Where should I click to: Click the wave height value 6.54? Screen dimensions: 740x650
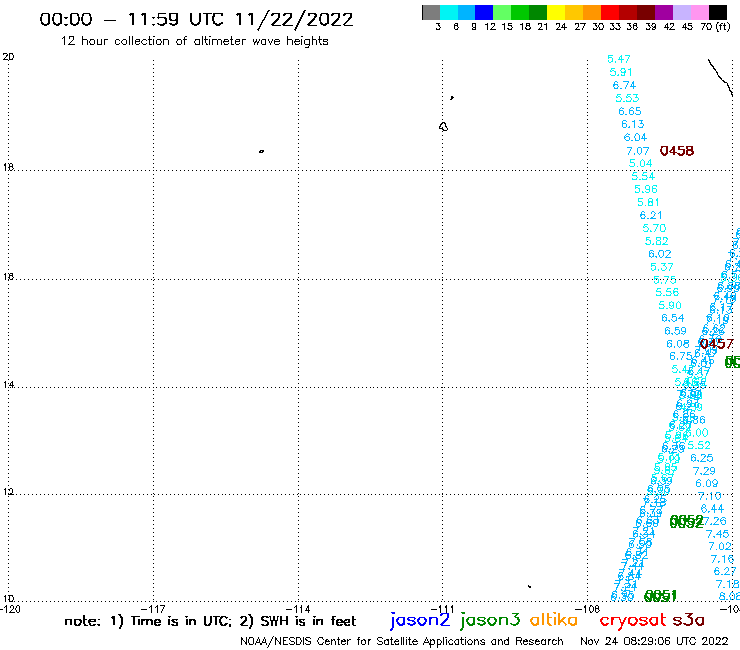pos(673,318)
